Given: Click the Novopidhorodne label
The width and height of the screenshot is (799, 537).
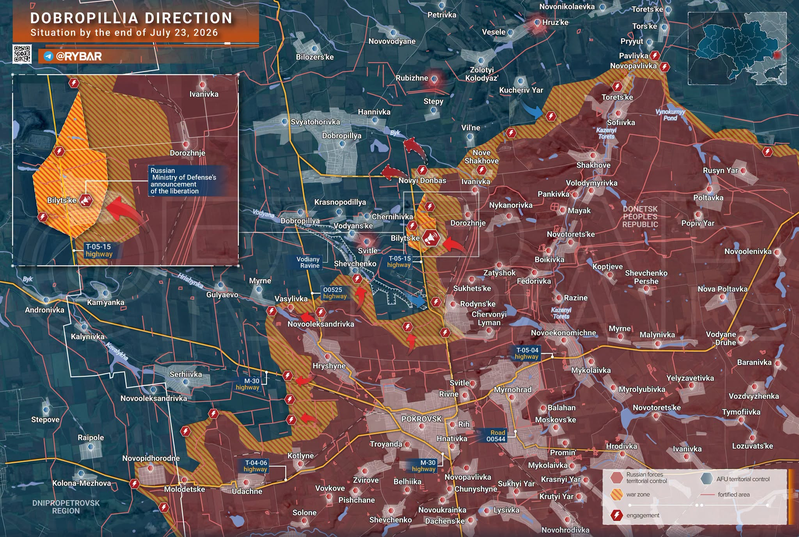Looking at the screenshot, I should click(151, 459).
